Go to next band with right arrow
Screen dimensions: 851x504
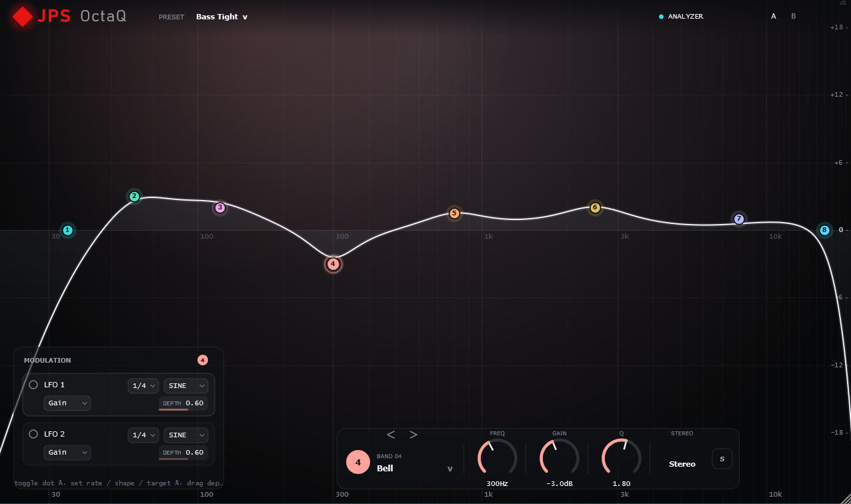click(x=413, y=435)
